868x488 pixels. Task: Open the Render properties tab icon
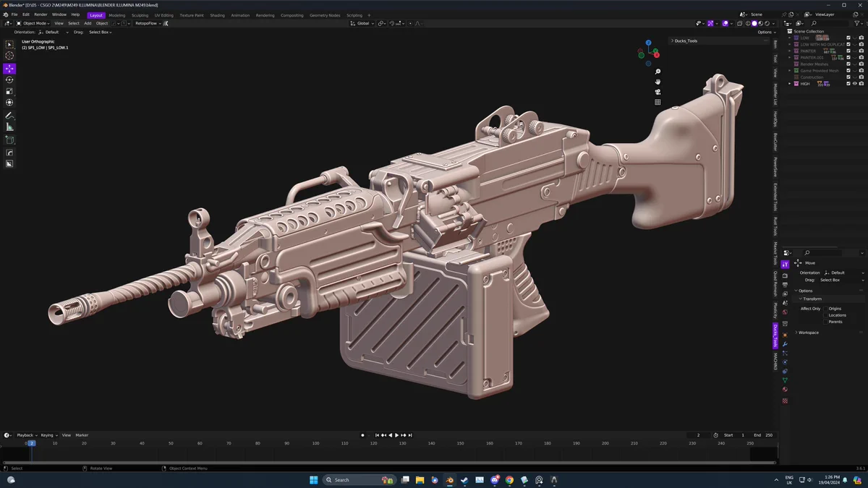(x=785, y=275)
